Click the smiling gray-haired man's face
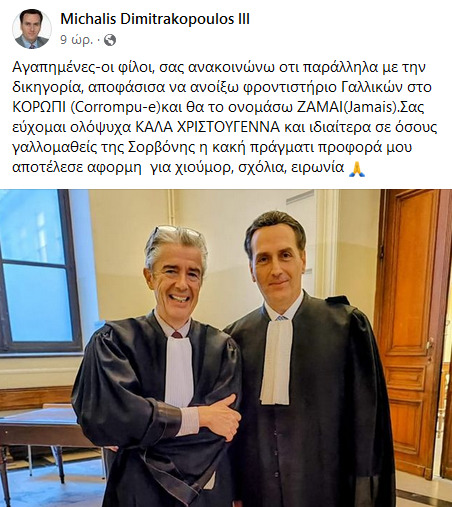Image resolution: width=452 pixels, height=507 pixels. [178, 279]
